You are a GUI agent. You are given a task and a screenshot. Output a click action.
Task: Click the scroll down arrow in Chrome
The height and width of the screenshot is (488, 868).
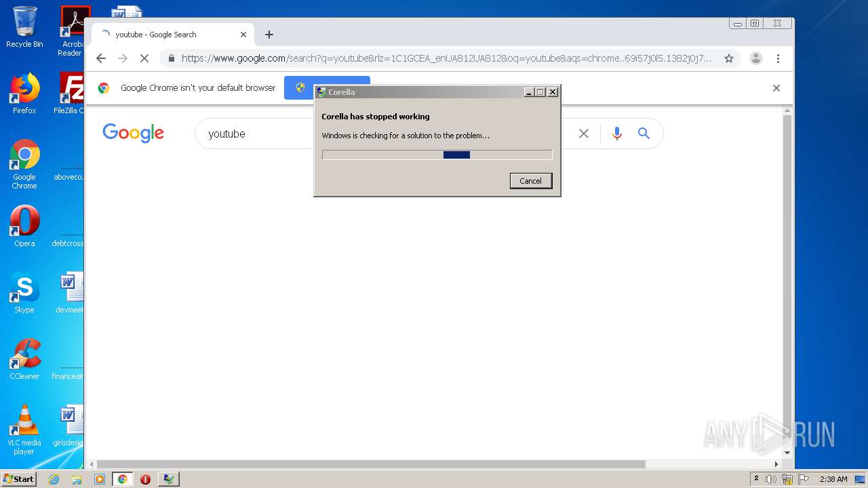[x=787, y=453]
